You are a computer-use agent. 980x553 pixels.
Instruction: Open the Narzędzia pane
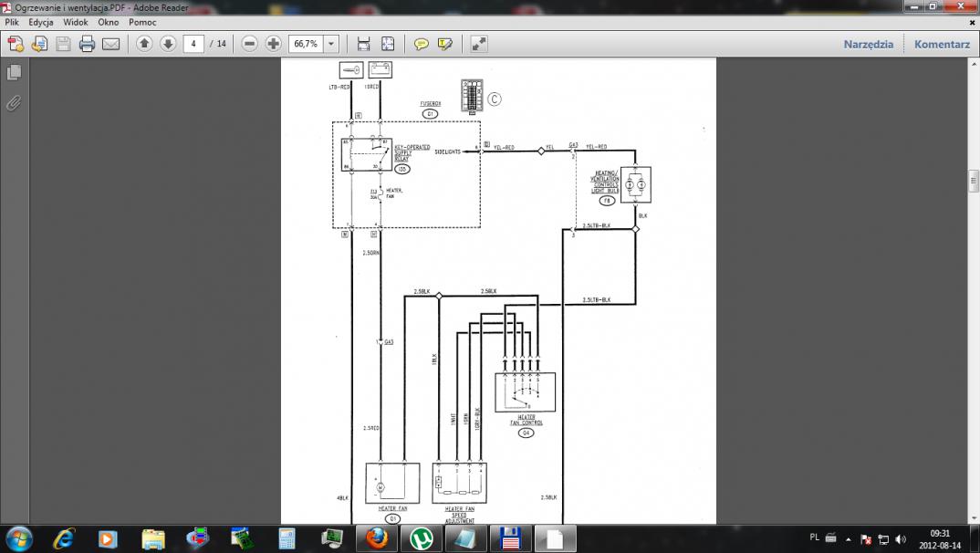coord(868,44)
